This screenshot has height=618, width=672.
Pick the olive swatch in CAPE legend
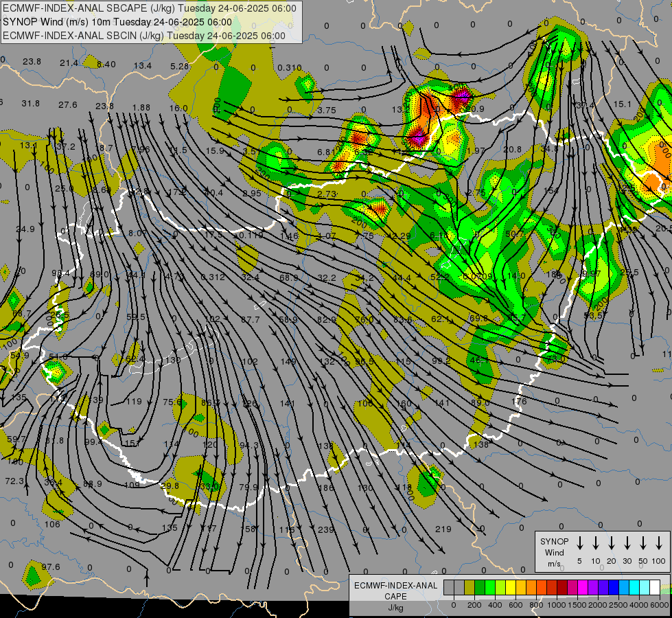(x=470, y=588)
